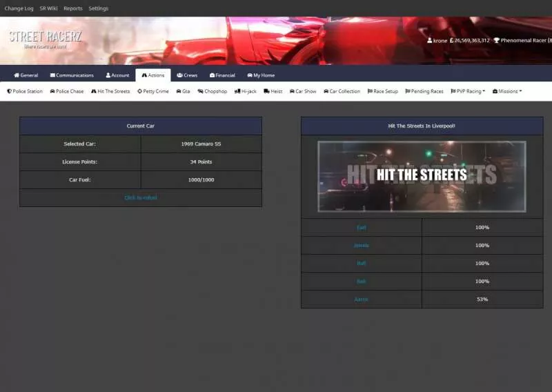Image resolution: width=552 pixels, height=392 pixels.
Task: Click the 'Click to refuel' link
Action: [141, 197]
